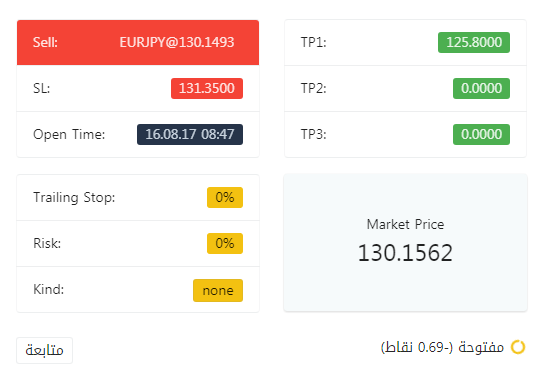Image resolution: width=542 pixels, height=373 pixels.
Task: Click the yellow open-status circle icon
Action: (518, 347)
